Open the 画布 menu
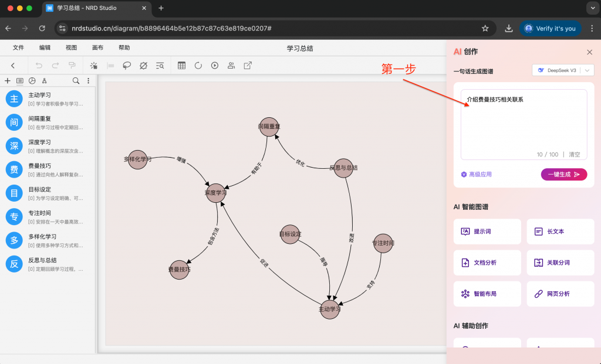This screenshot has width=601, height=364. tap(97, 48)
